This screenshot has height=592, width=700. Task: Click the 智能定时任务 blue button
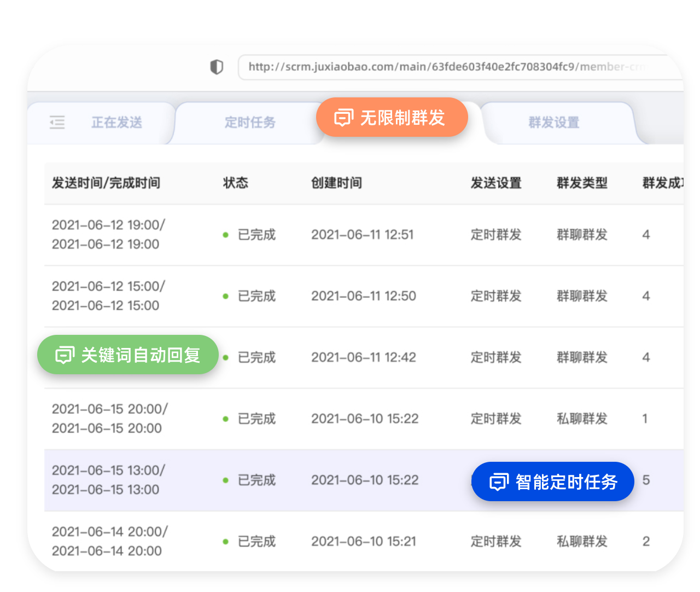566,482
